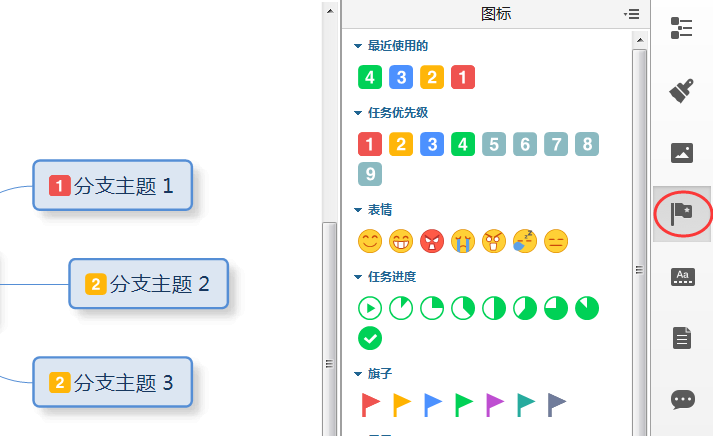Insert the smiling face emoticon
The height and width of the screenshot is (436, 713).
click(370, 241)
